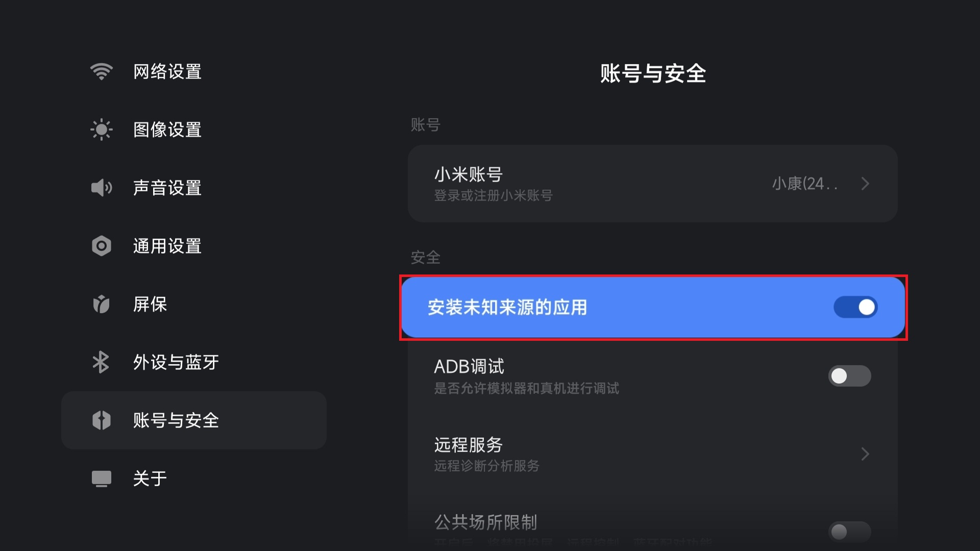The image size is (980, 551).
Task: Click 远程诊断分析服务 link text
Action: (x=486, y=466)
